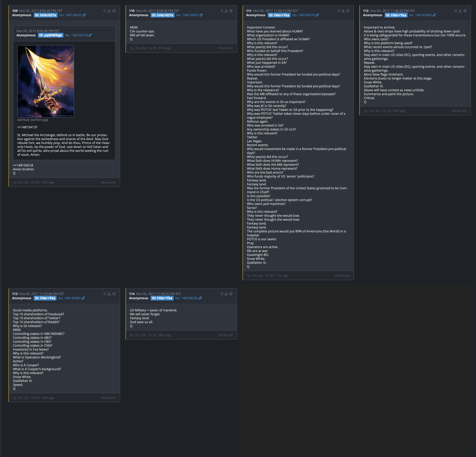Viewport: 476px width, 457px height.
Task: Go to post 112 via arrow-circle icon
Action: coord(465,11)
